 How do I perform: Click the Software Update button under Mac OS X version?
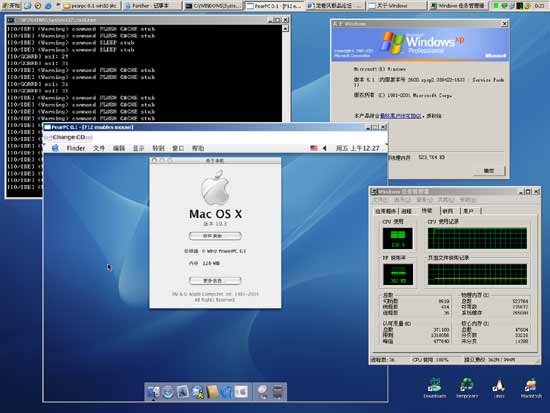coord(215,236)
